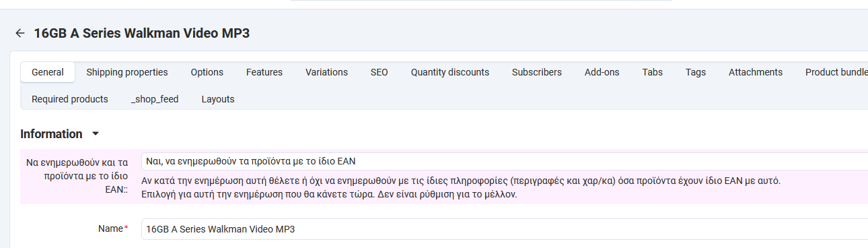Switch to the Layouts tab

tap(218, 99)
